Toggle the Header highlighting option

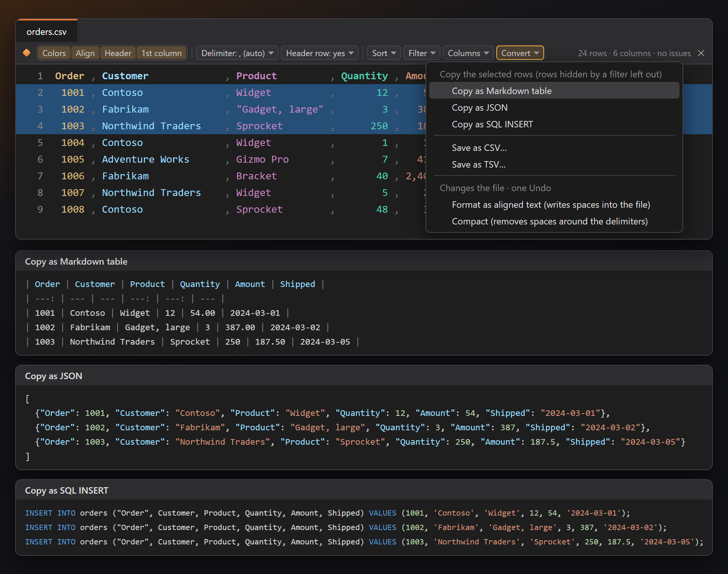pos(118,53)
